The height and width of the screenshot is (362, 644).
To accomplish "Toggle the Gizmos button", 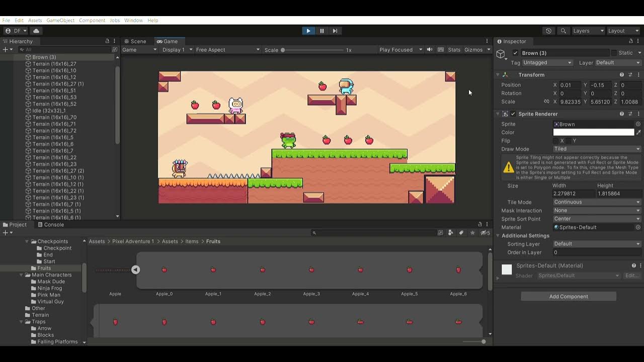I will [x=473, y=49].
